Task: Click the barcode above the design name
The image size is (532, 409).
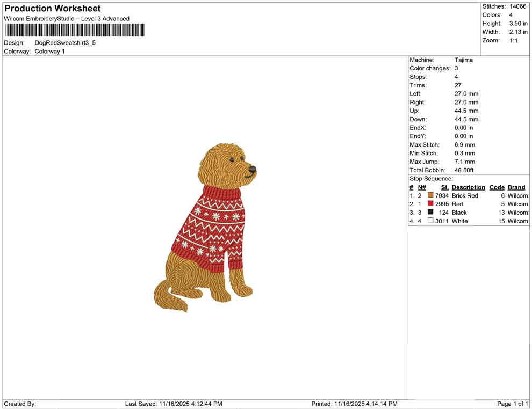Action: pos(75,31)
